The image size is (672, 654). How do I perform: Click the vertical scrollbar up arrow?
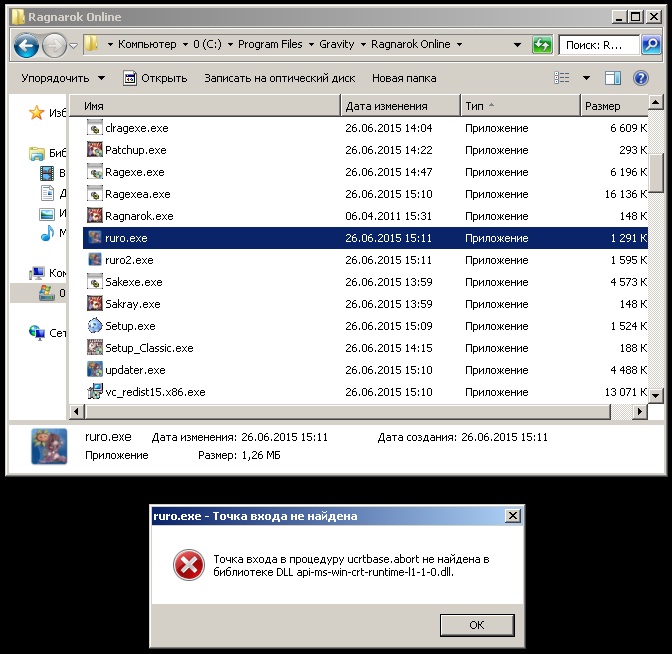pyautogui.click(x=655, y=102)
